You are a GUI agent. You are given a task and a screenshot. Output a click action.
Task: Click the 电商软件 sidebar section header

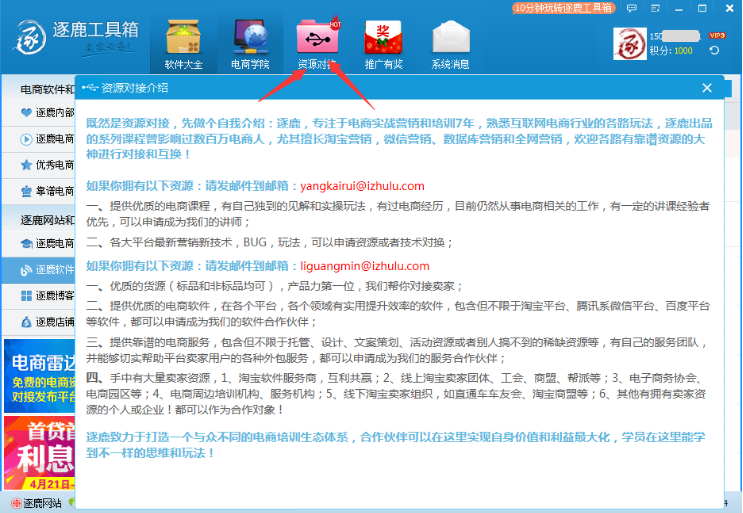(x=47, y=89)
